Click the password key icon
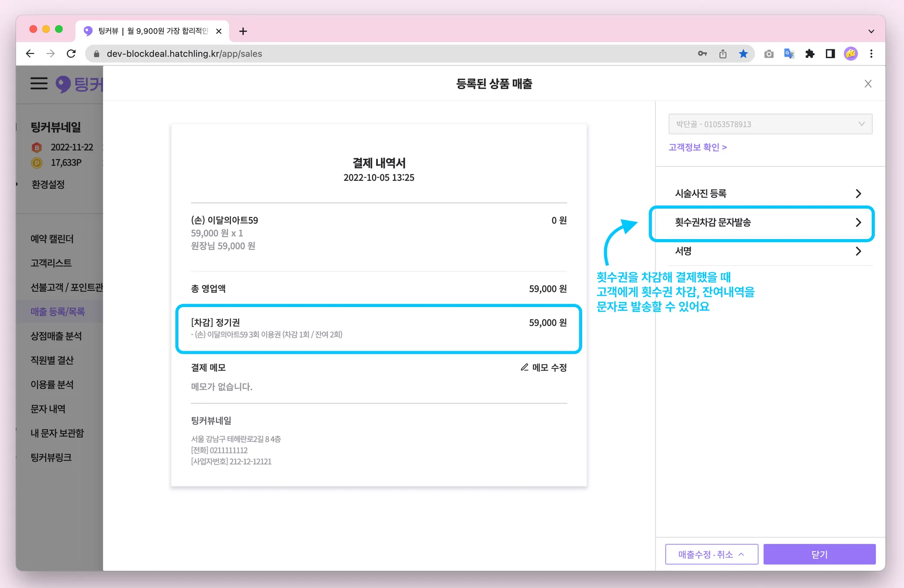Viewport: 904px width, 588px height. pyautogui.click(x=702, y=54)
